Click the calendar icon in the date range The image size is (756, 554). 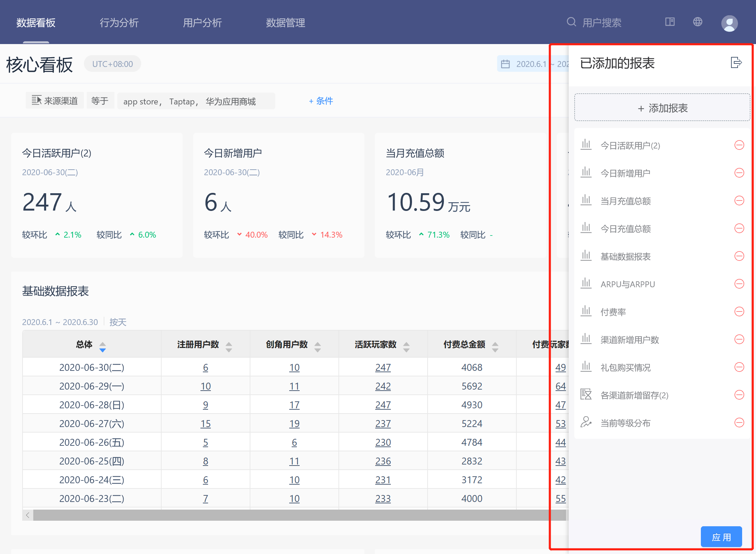[x=505, y=64]
